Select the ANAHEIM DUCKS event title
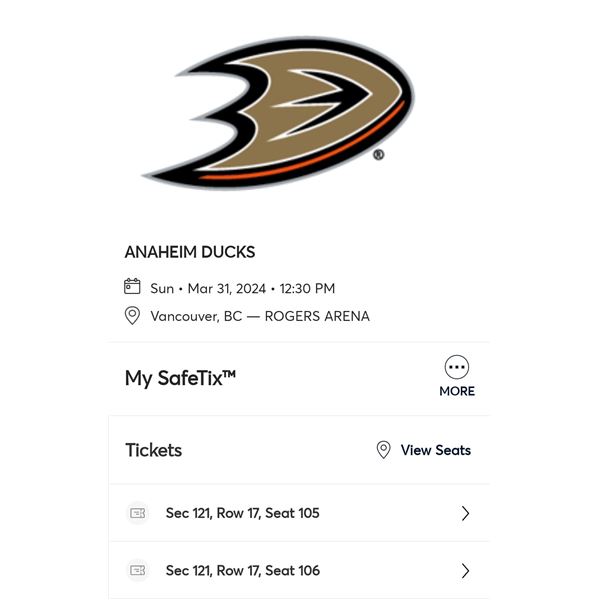 coord(190,252)
